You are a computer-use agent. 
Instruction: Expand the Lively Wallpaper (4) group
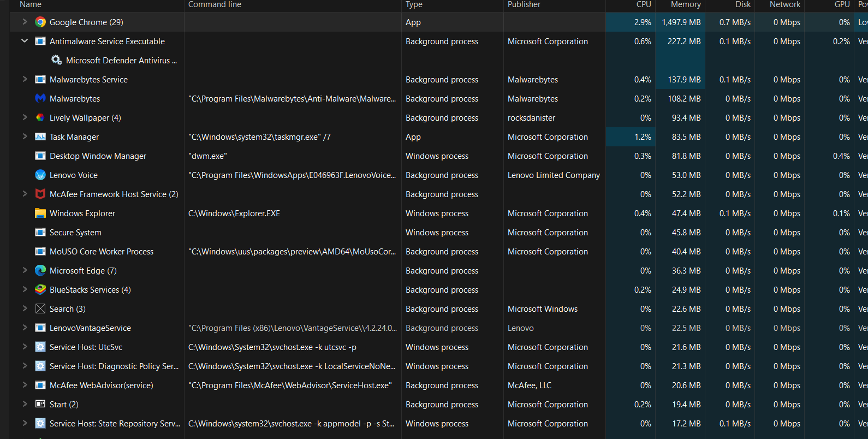click(x=25, y=117)
